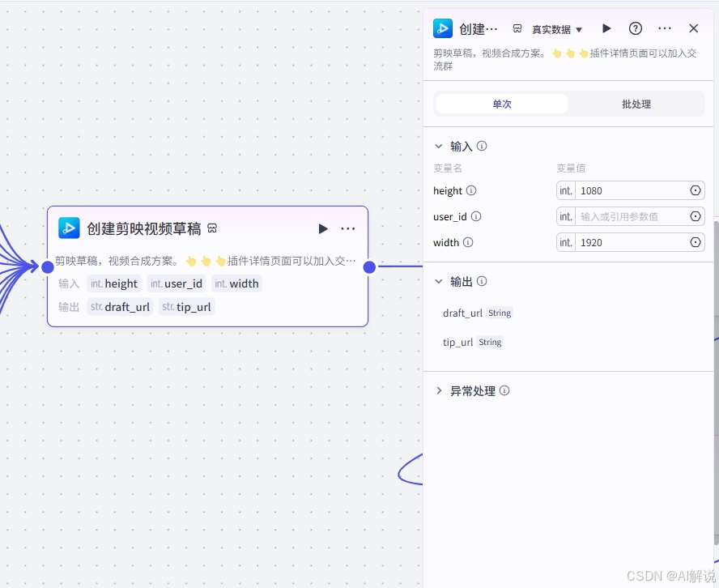Open variable reference picker for height

696,190
